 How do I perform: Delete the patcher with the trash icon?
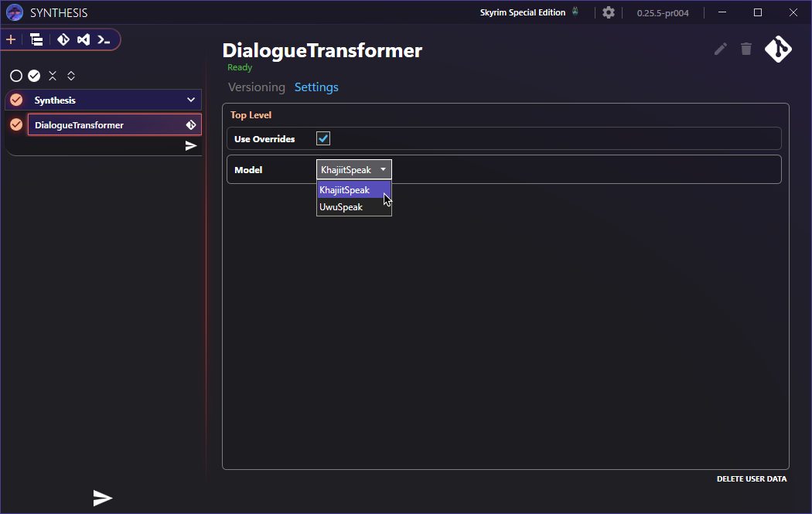click(x=745, y=49)
